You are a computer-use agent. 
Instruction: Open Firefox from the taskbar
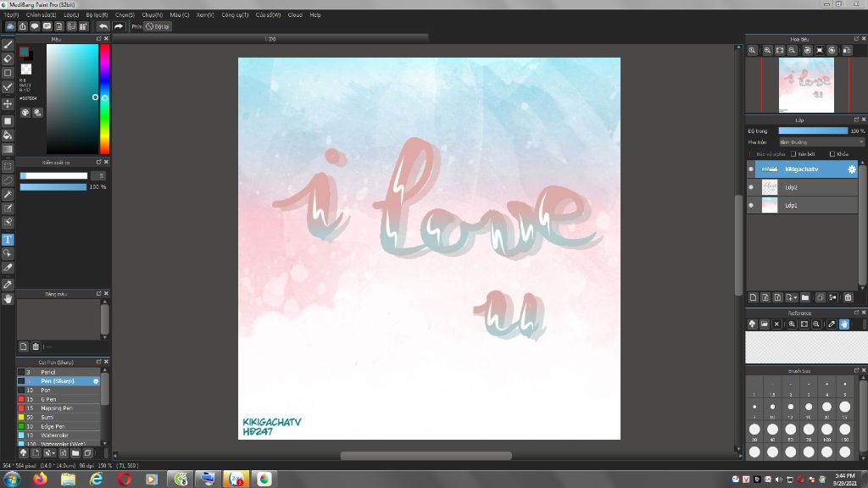[40, 479]
